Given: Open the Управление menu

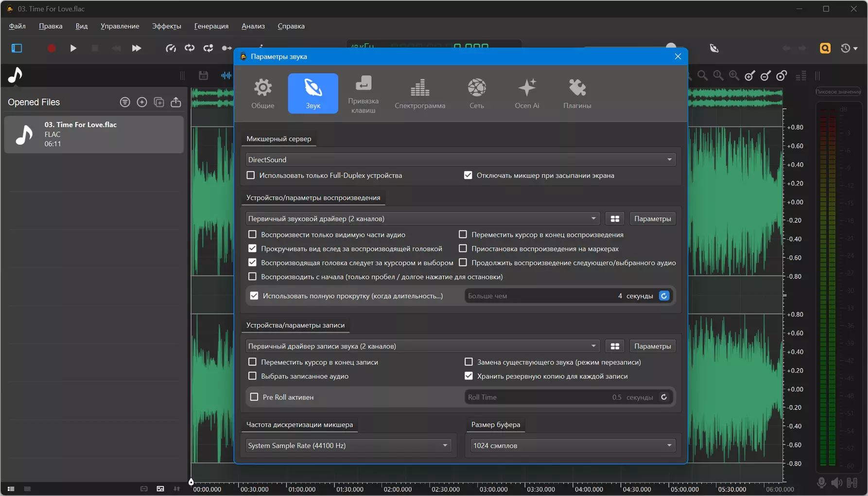Looking at the screenshot, I should [120, 26].
